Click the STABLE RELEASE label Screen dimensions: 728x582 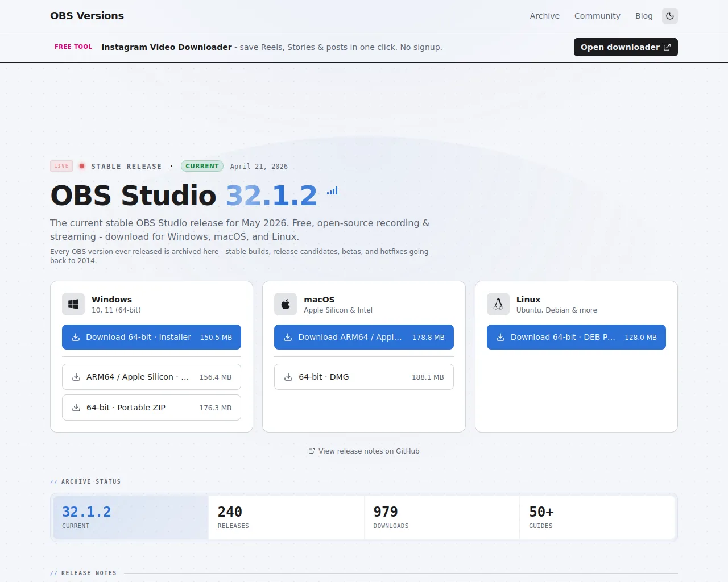tap(126, 167)
